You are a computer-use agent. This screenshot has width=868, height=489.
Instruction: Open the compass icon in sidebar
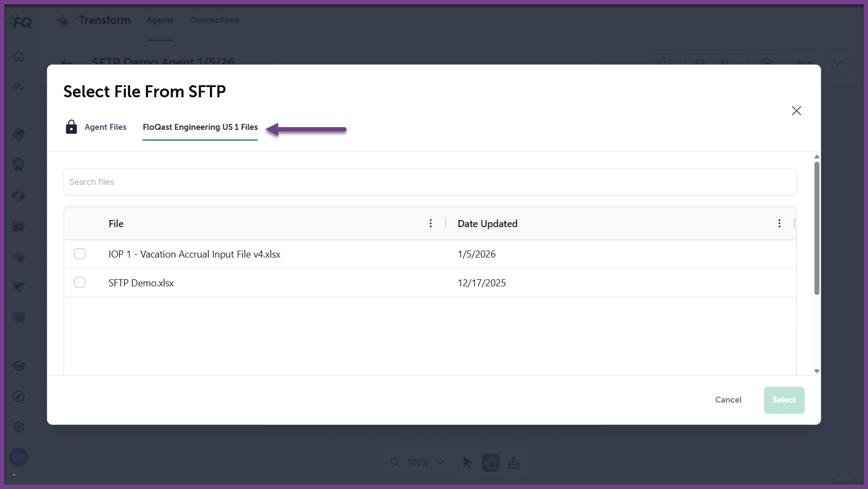click(18, 396)
